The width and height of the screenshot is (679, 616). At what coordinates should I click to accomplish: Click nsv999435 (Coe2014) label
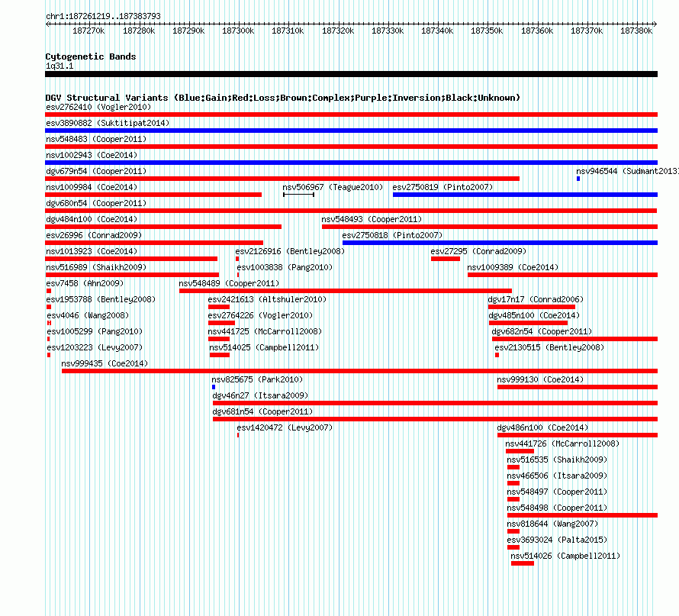[x=105, y=363]
